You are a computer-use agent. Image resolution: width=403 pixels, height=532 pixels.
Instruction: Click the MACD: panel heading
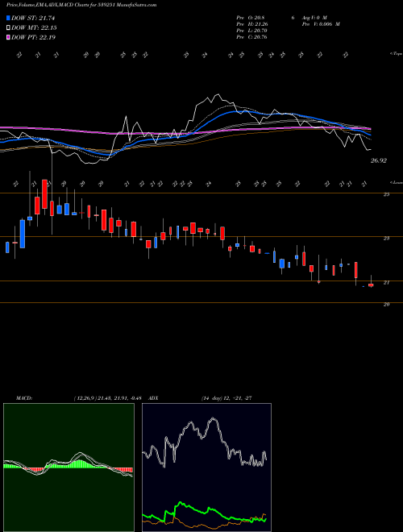click(x=24, y=398)
